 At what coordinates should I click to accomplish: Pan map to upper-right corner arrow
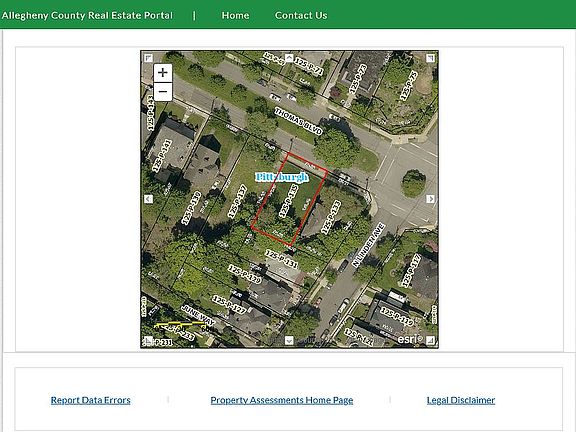point(430,58)
